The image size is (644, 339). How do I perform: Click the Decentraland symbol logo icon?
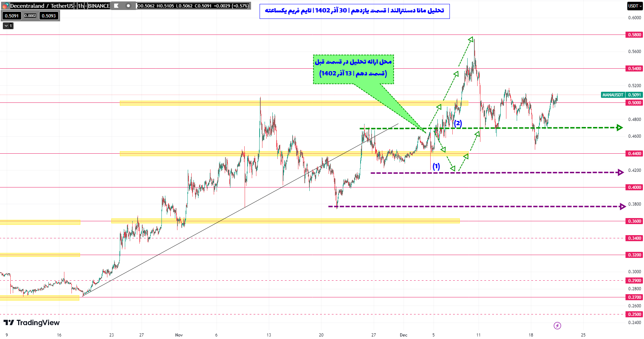[5, 6]
